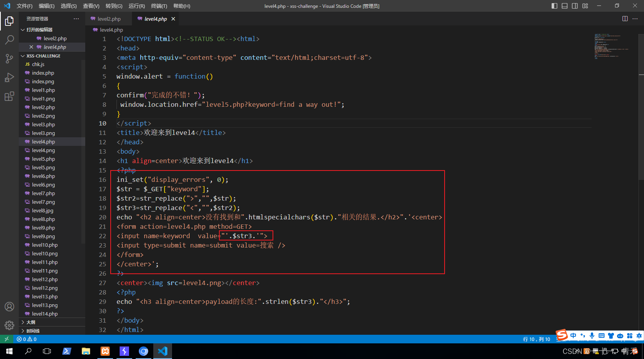644x359 pixels.
Task: Close the level4.php editor tab
Action: [x=173, y=19]
